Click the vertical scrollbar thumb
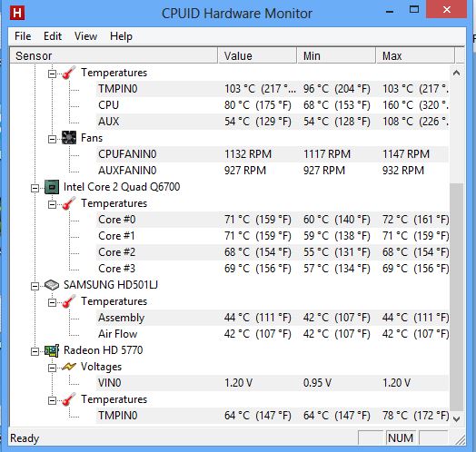Viewport: 476px width, 452px height. point(456,298)
